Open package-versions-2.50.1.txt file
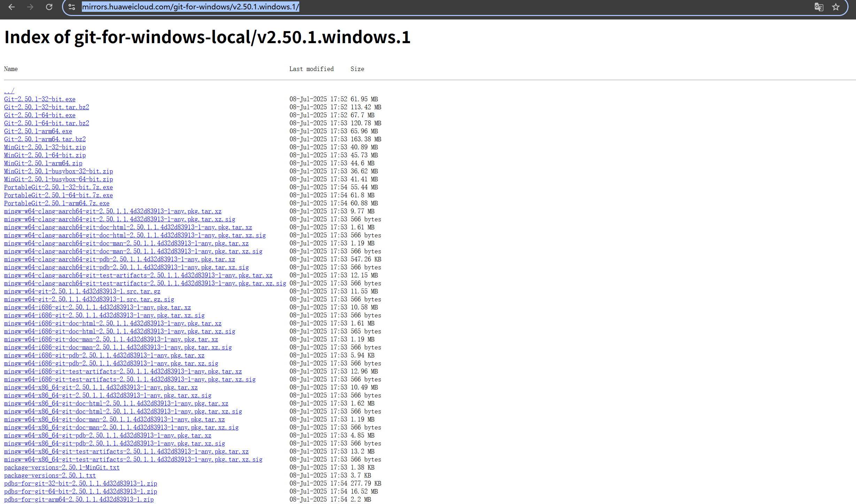This screenshot has width=856, height=504. point(50,475)
